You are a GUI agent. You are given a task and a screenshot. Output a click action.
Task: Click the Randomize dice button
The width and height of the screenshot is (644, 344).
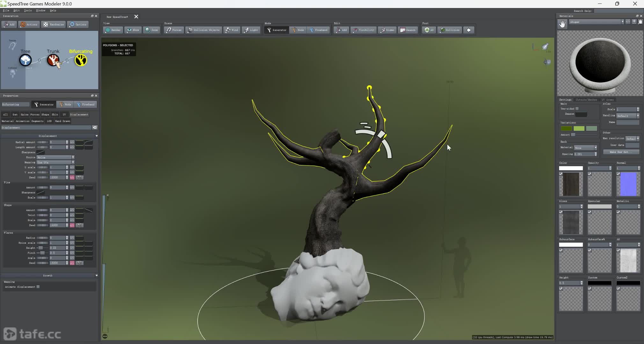coord(54,25)
